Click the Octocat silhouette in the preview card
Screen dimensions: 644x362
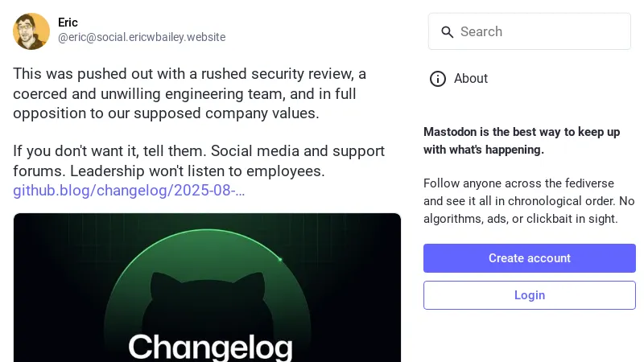[208, 298]
